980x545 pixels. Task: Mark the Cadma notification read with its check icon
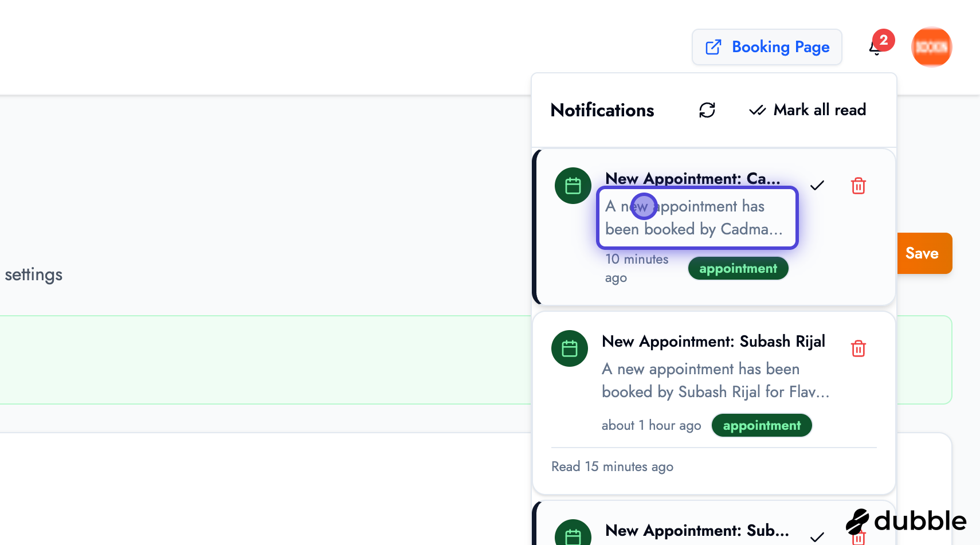click(817, 185)
